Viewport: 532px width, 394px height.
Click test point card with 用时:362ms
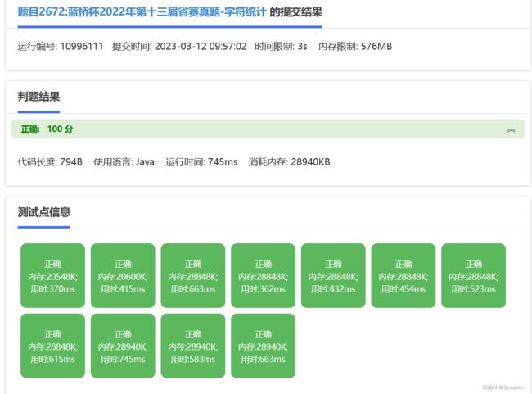click(263, 275)
